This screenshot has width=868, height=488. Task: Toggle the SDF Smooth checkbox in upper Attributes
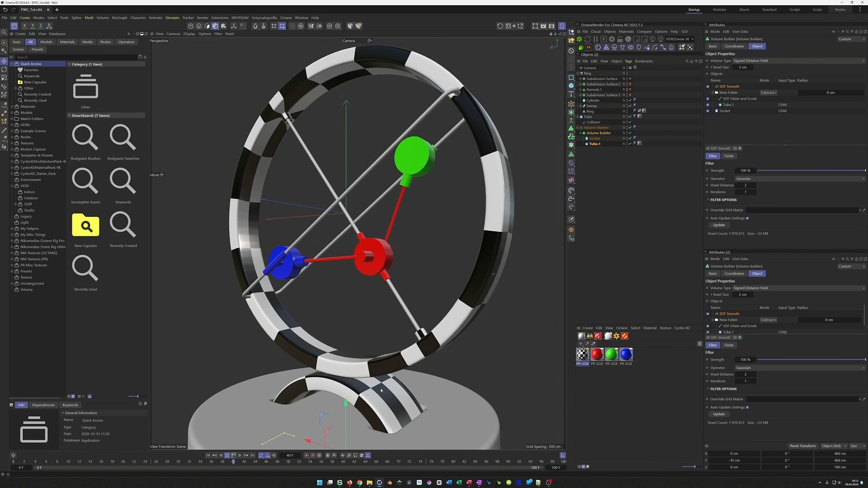pyautogui.click(x=708, y=86)
